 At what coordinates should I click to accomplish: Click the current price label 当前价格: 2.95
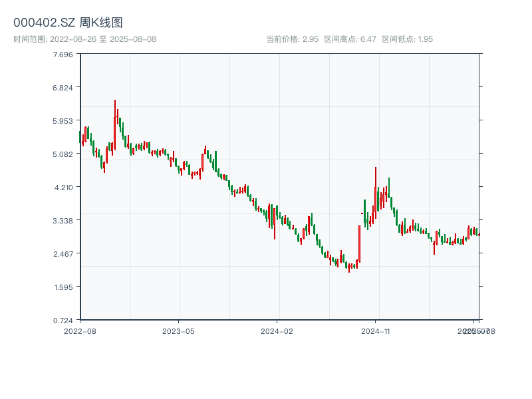coord(292,39)
